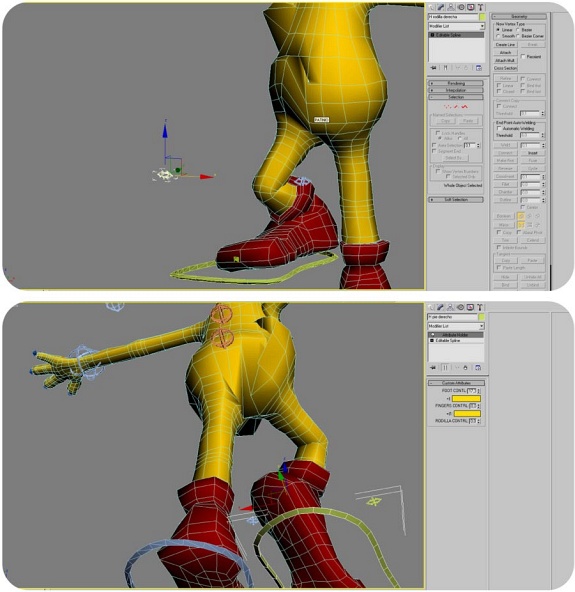Open the Hierarchy tab in top command panel
This screenshot has height=592, width=575.
(x=451, y=7)
